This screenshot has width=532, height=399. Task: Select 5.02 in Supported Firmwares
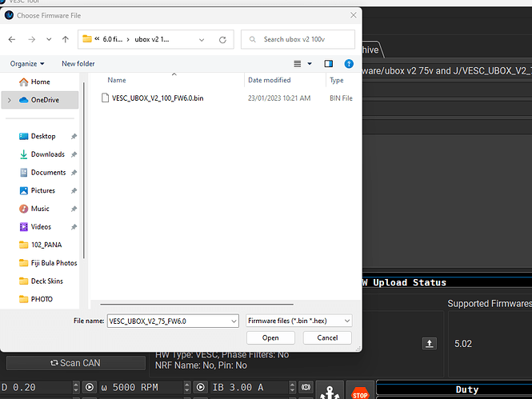pyautogui.click(x=463, y=344)
